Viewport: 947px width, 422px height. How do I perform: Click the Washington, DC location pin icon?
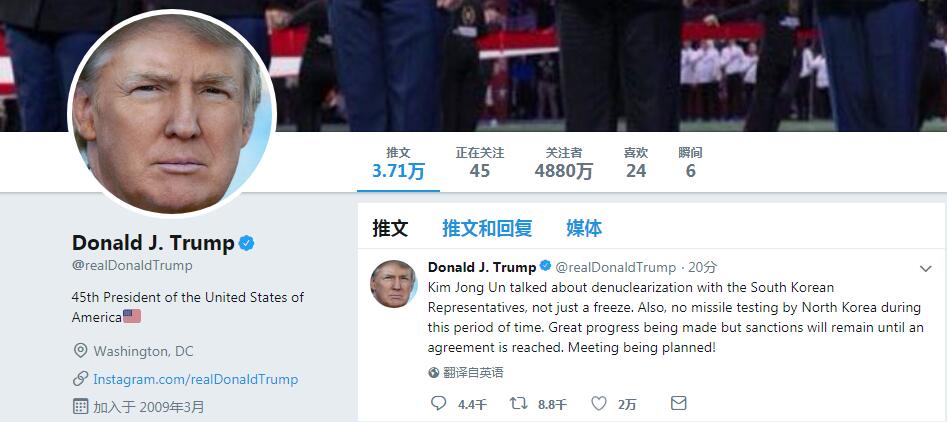(x=80, y=351)
